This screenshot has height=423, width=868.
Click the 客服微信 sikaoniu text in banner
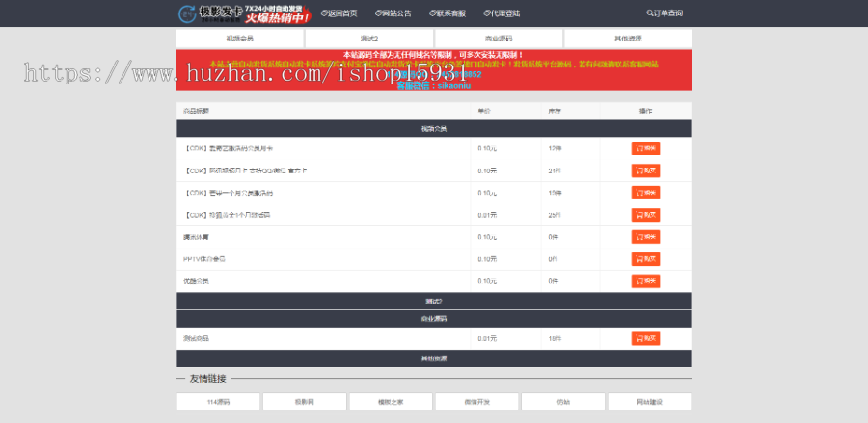point(434,86)
